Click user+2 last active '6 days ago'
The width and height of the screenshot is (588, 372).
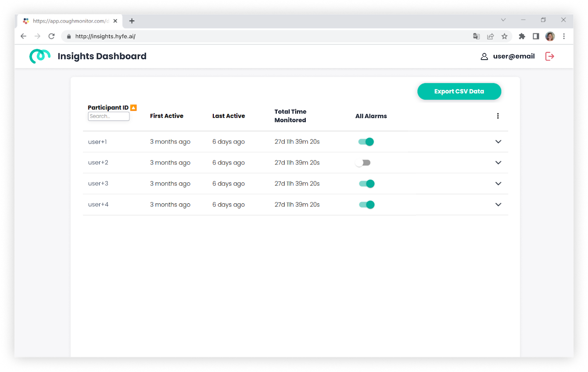click(x=229, y=163)
